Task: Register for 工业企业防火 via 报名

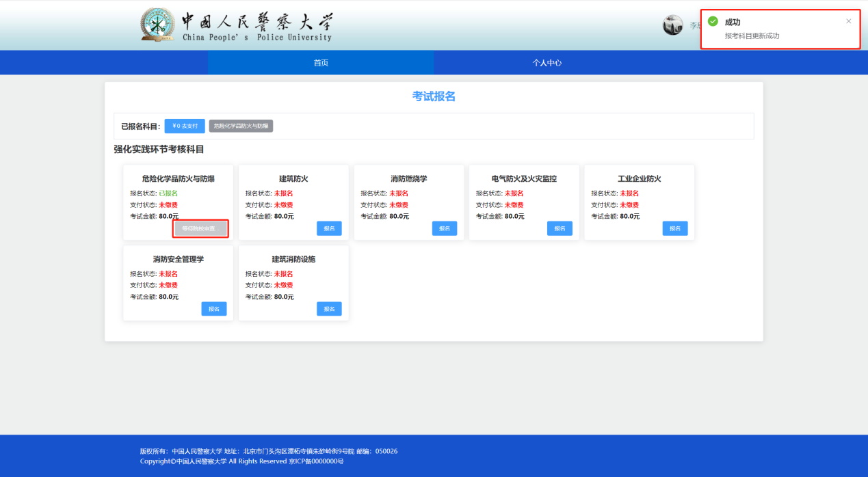Action: [674, 229]
